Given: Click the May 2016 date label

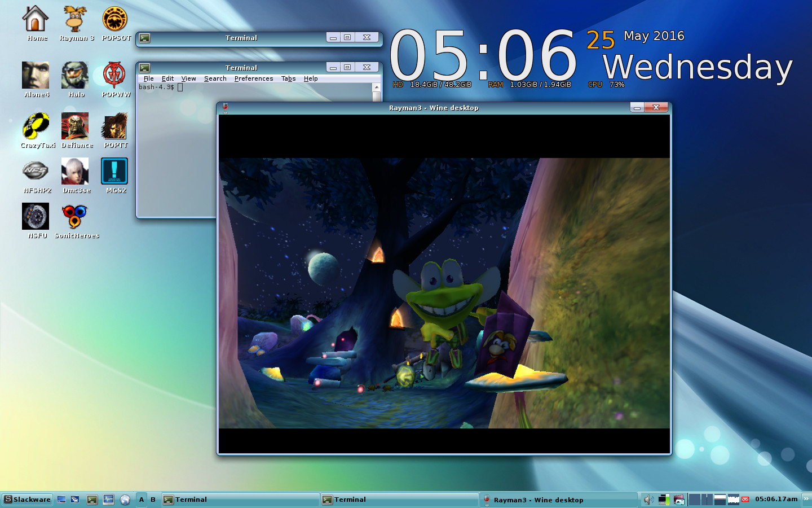Looking at the screenshot, I should (654, 36).
